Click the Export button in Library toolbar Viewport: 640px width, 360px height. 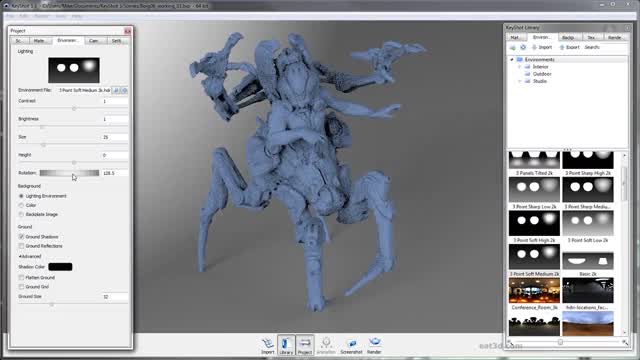tap(569, 48)
